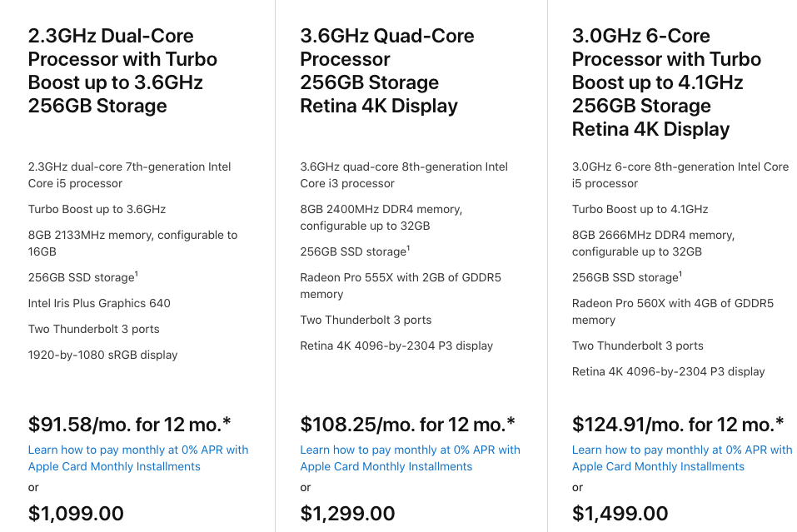Click the $1,299.00 price
The height and width of the screenshot is (532, 797).
(x=348, y=514)
